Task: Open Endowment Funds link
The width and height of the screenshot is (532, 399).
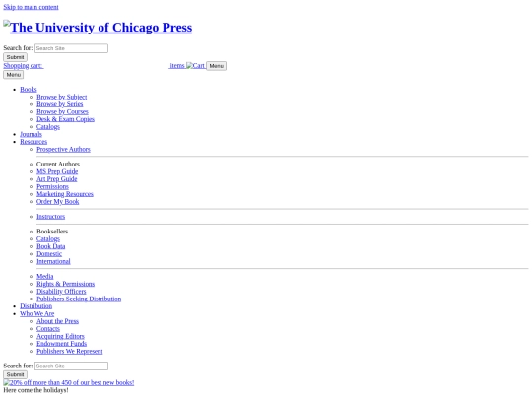Action: 62,344
